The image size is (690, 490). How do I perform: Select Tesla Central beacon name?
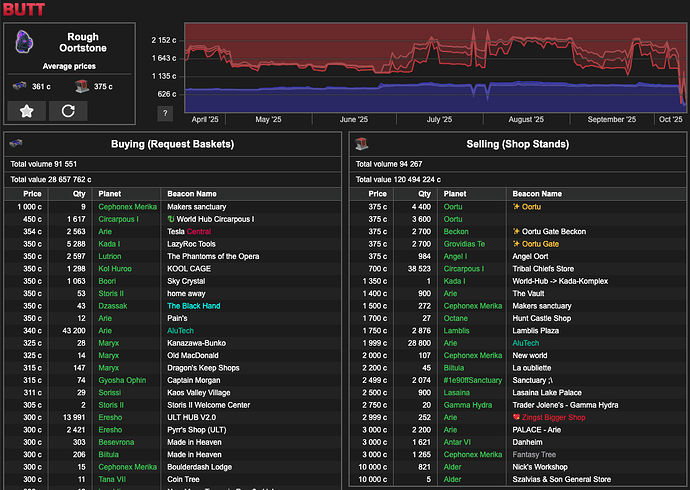click(189, 231)
